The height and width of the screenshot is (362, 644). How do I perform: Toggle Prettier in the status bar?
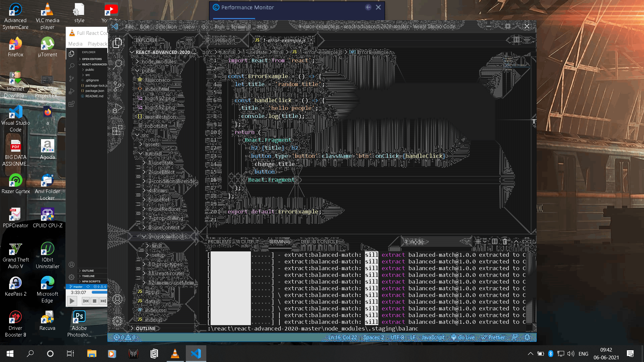pos(493,338)
